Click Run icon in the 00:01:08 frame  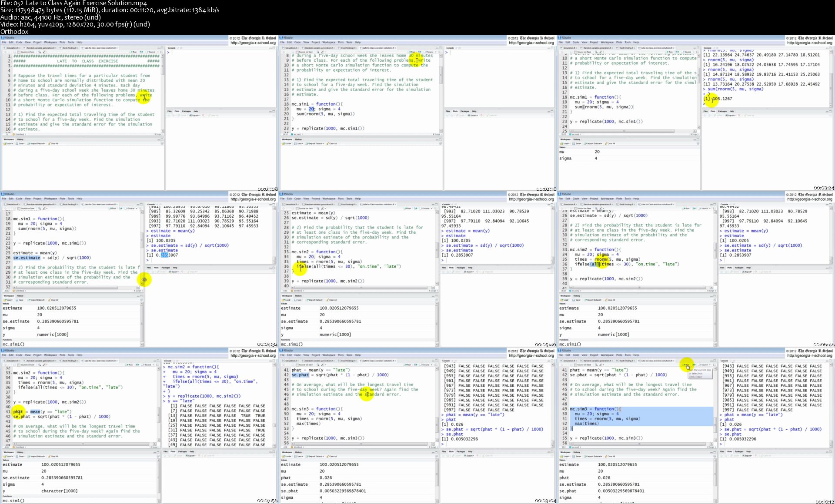tap(131, 52)
